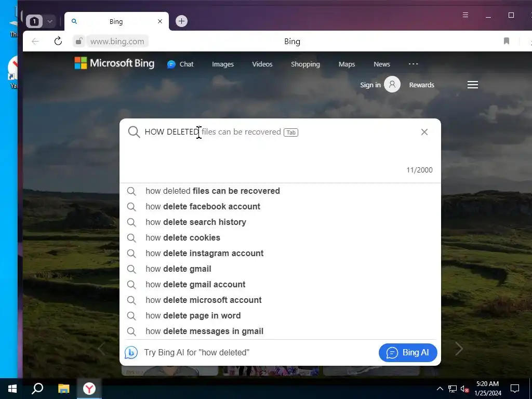Click the magnifier icon beside "how delete gmail"
Image resolution: width=532 pixels, height=399 pixels.
tap(131, 269)
